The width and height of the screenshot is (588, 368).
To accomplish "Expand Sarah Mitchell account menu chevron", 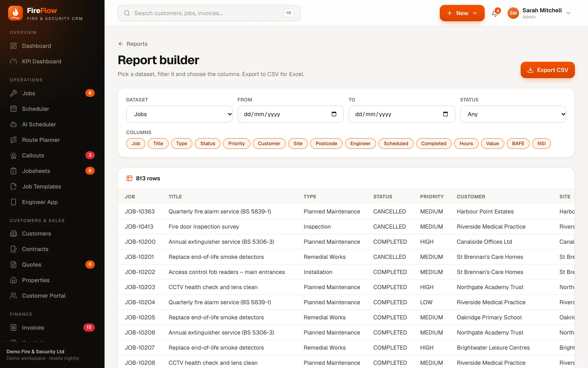I will pos(568,13).
